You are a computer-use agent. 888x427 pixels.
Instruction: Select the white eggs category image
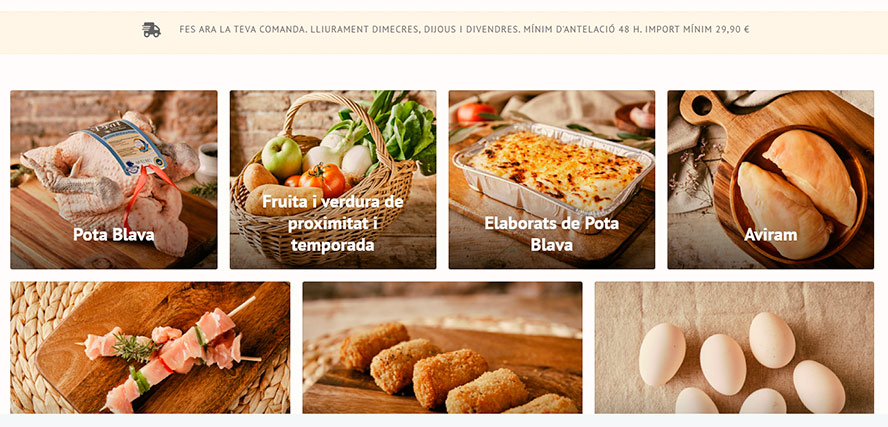[734, 347]
